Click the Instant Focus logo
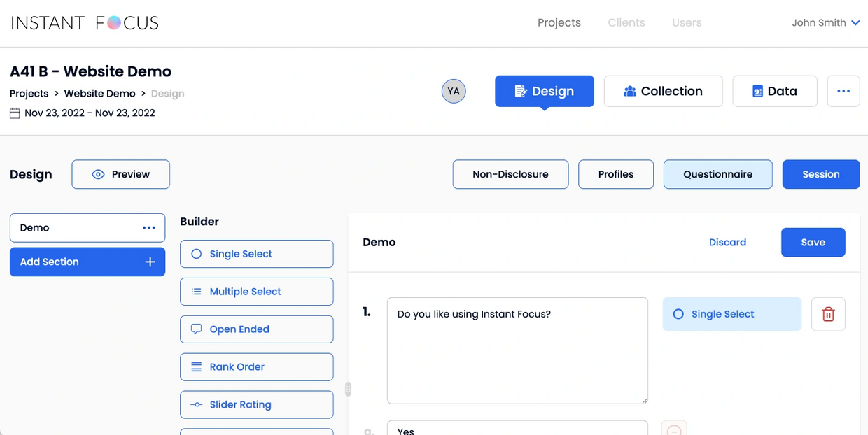868x435 pixels. [x=85, y=23]
